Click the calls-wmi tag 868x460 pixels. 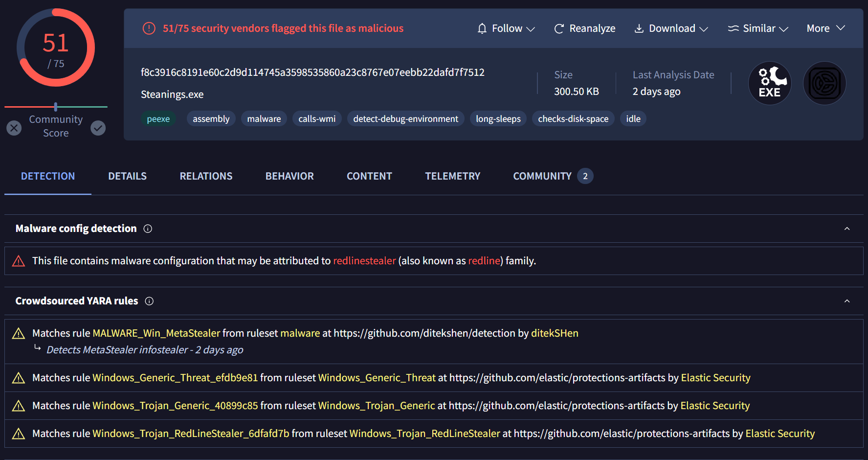[x=317, y=119]
